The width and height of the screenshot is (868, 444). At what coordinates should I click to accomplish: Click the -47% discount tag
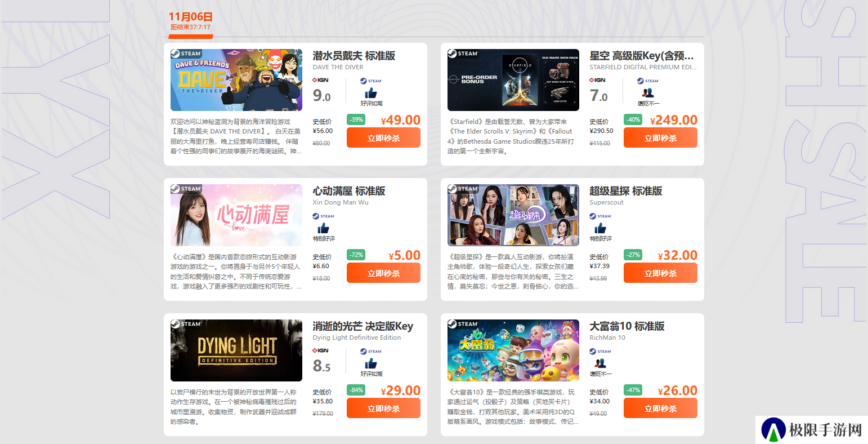[x=633, y=390]
